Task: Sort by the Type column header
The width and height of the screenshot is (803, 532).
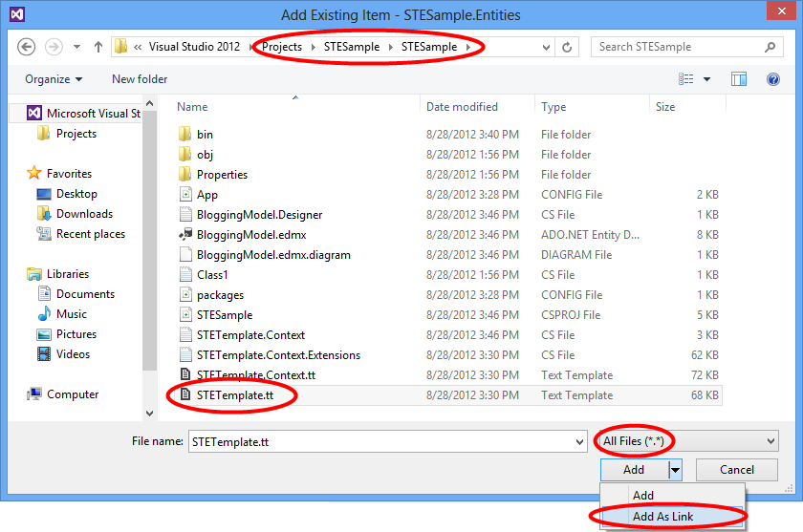Action: click(553, 107)
